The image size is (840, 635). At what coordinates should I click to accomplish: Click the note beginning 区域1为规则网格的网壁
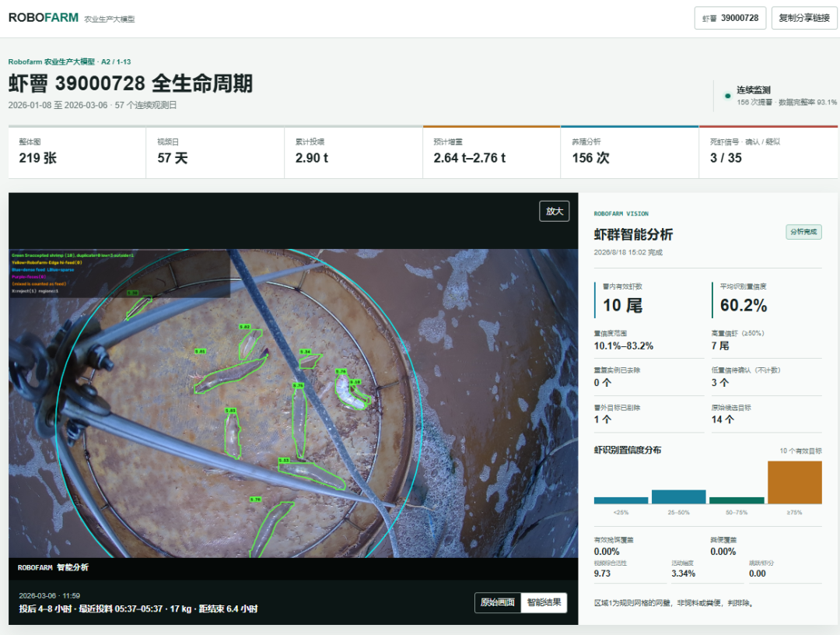(x=675, y=603)
